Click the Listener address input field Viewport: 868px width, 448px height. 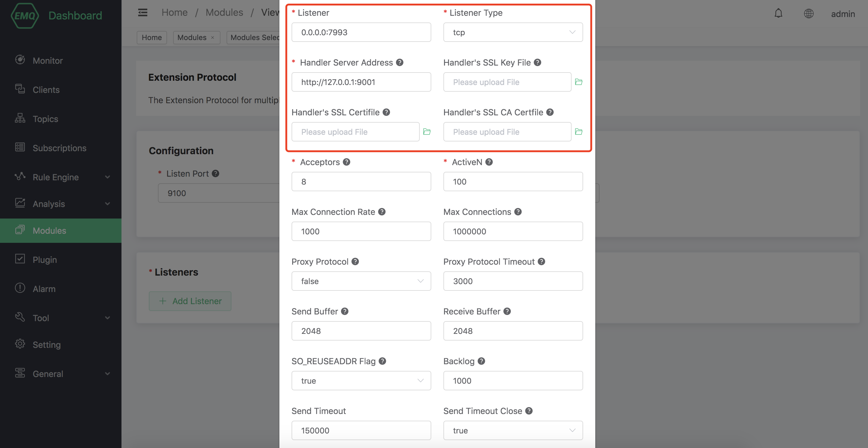[361, 32]
